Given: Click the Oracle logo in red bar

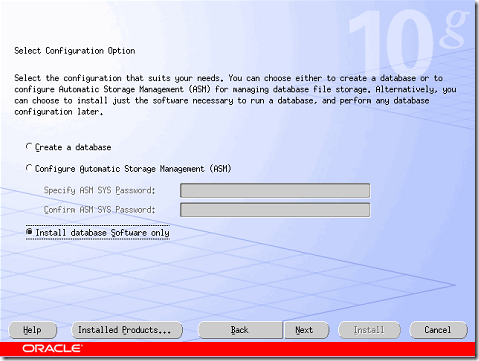Looking at the screenshot, I should (x=52, y=349).
